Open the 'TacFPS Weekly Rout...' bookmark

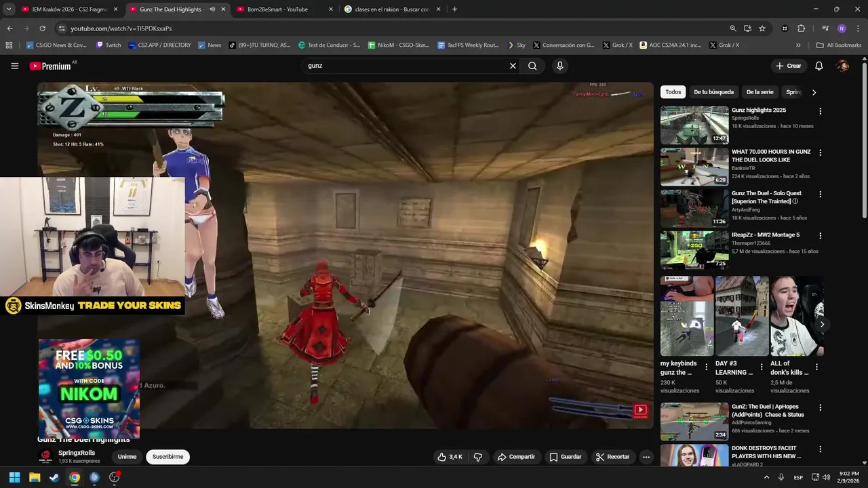(468, 45)
